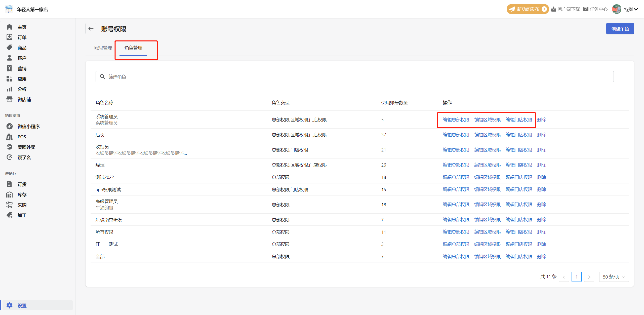Select the 角色管理 tab

[x=133, y=48]
